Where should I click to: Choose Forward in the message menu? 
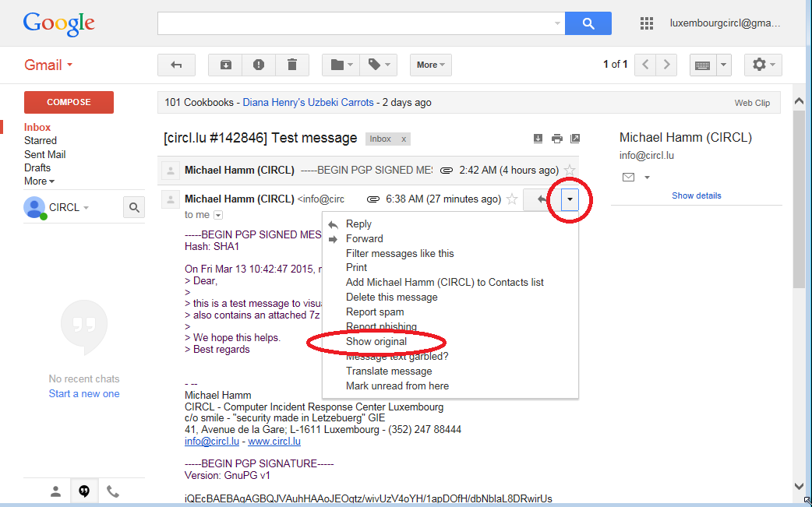tap(364, 239)
